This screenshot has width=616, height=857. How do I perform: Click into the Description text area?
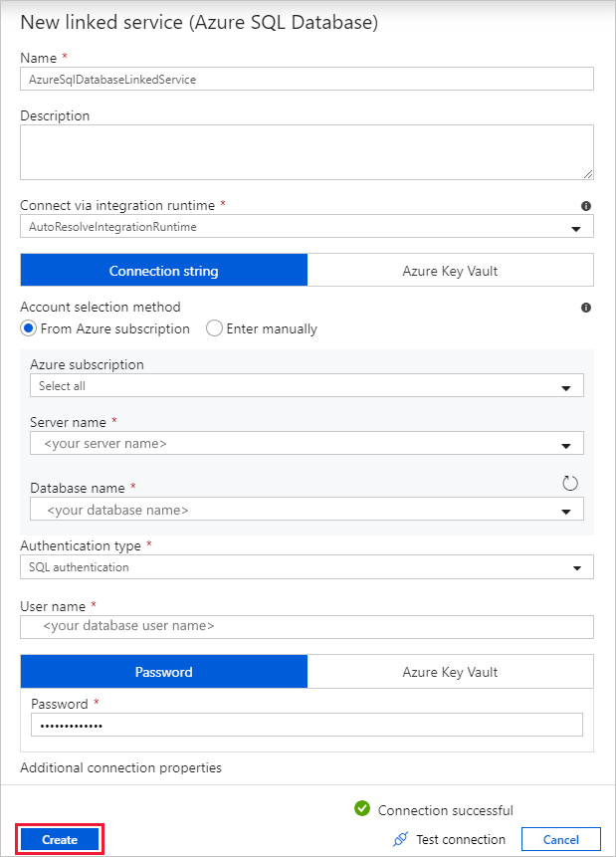pyautogui.click(x=307, y=152)
